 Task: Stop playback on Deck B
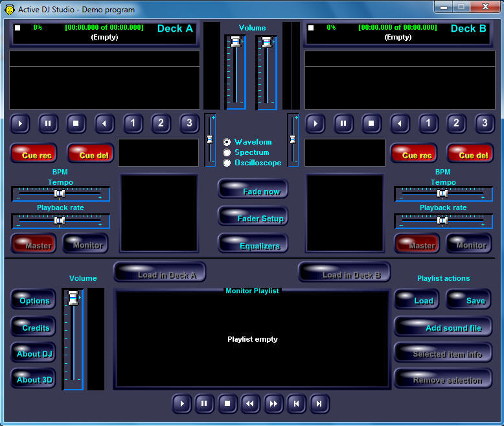tap(371, 124)
